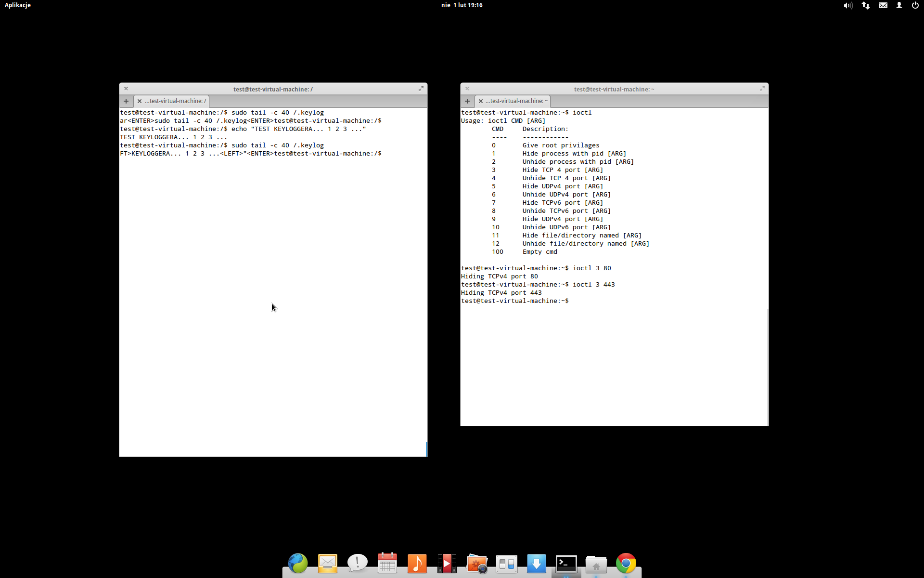Open home folder files icon in dock
The image size is (924, 578).
(x=596, y=563)
